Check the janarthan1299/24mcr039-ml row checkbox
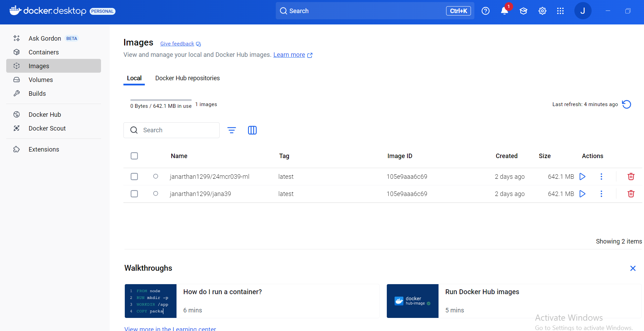Screen dimensions: 644x331 coord(134,177)
